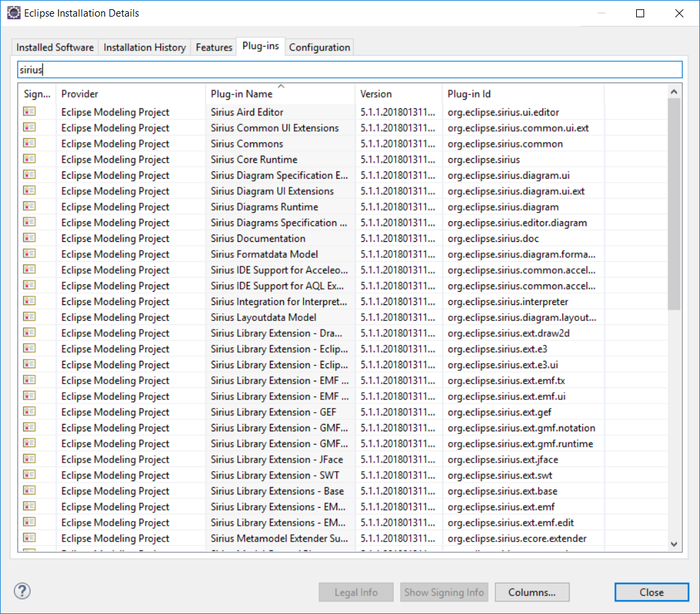Click signed icon for Sirius IDE Support for Acceleo
Screen dimensions: 700x614
coord(29,270)
